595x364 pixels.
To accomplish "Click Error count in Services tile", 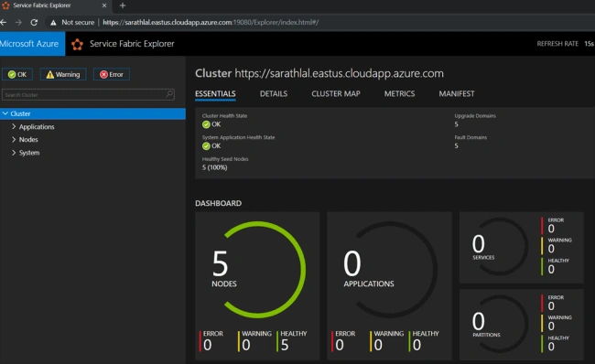I will pyautogui.click(x=551, y=229).
